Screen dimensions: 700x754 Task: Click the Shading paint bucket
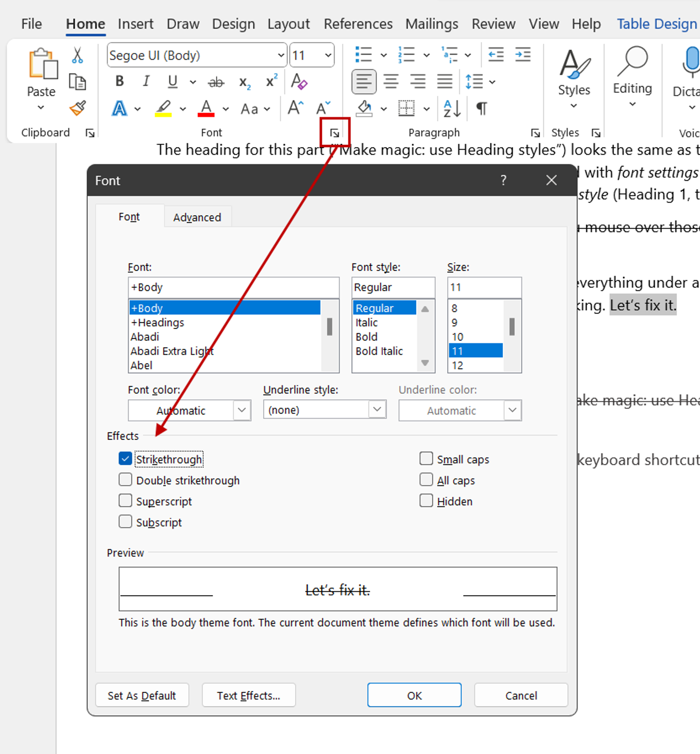click(x=364, y=108)
